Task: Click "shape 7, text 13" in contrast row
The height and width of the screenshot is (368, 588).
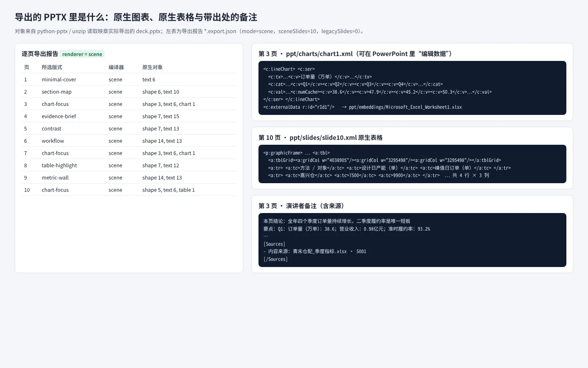Action: [160, 128]
